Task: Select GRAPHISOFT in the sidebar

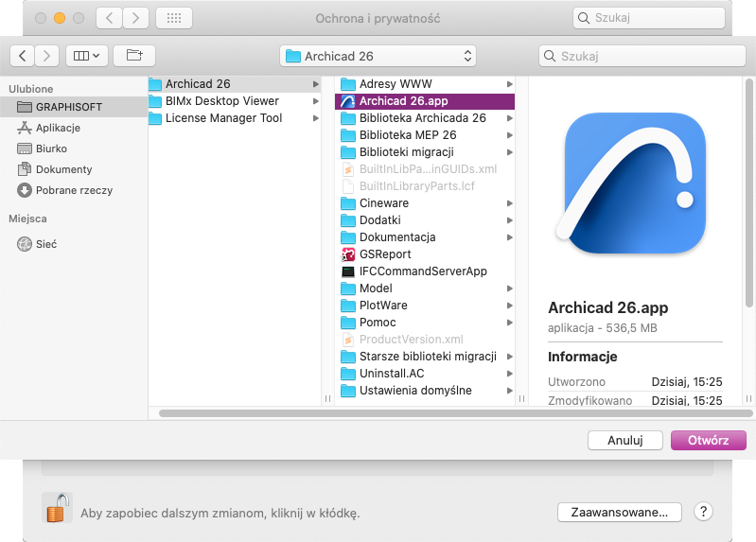Action: [x=73, y=107]
